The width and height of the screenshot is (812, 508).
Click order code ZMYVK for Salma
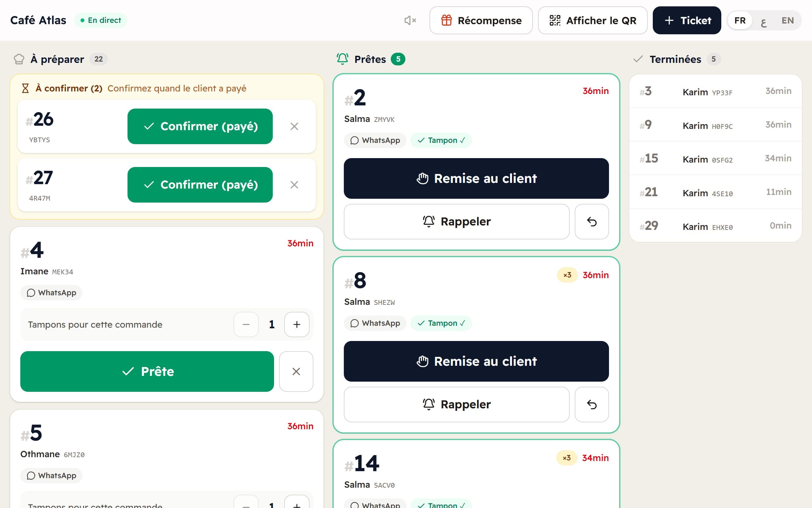pos(384,120)
